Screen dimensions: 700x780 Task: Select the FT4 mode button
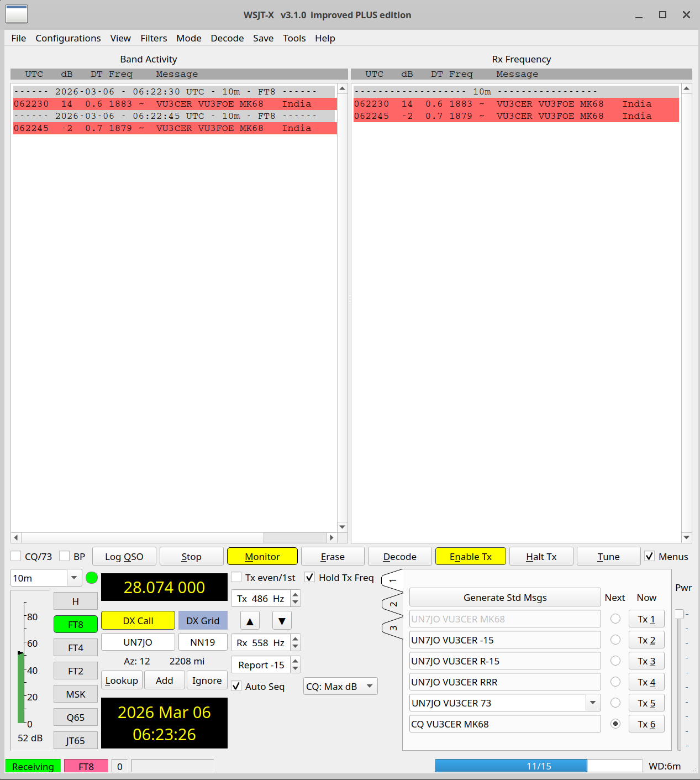tap(75, 647)
